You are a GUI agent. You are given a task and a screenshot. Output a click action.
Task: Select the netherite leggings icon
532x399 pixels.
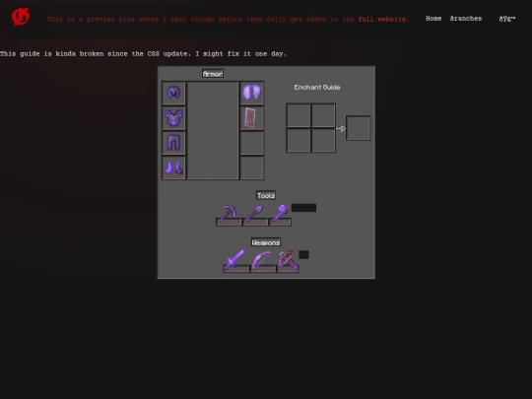(173, 143)
